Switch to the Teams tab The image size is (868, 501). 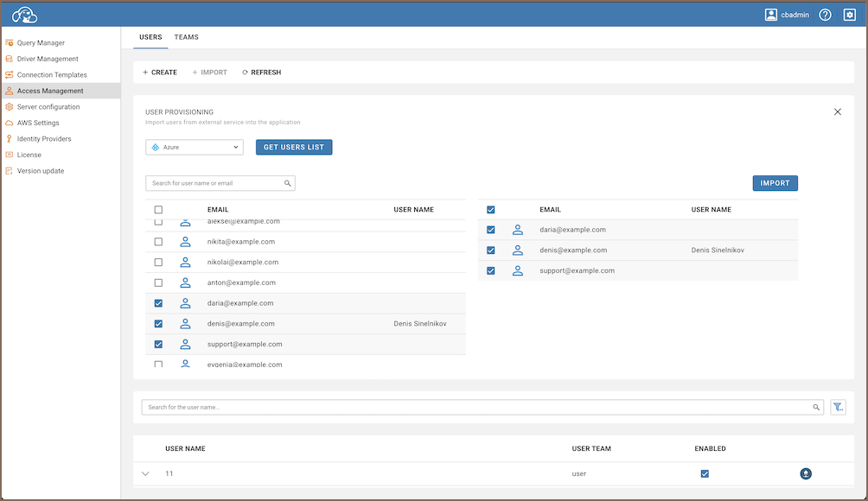pos(186,37)
